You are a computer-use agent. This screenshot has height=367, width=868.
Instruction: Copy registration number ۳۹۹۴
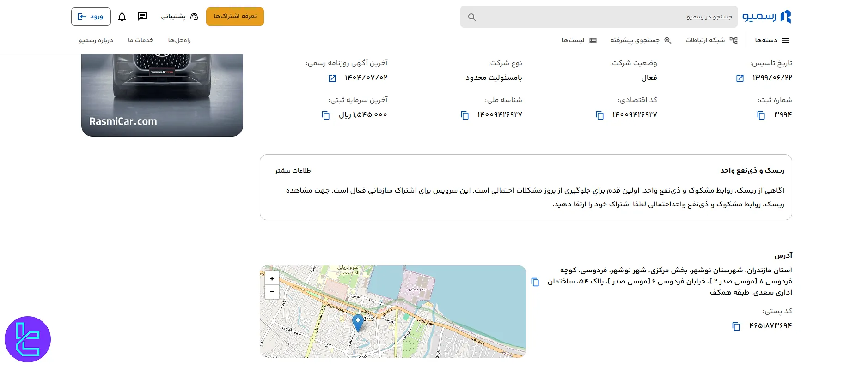click(x=761, y=115)
